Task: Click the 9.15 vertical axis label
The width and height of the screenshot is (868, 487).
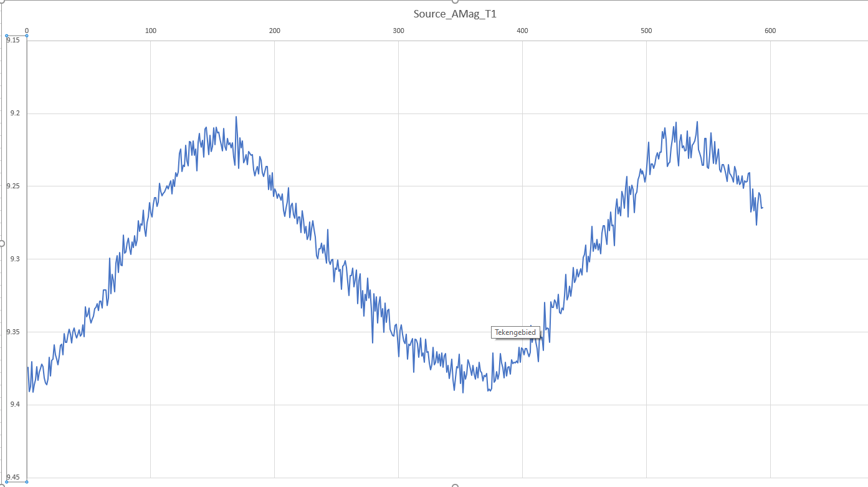Action: pyautogui.click(x=13, y=40)
